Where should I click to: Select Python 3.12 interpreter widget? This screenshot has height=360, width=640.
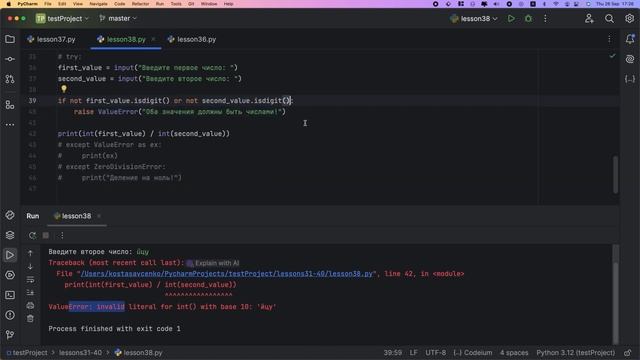click(576, 353)
